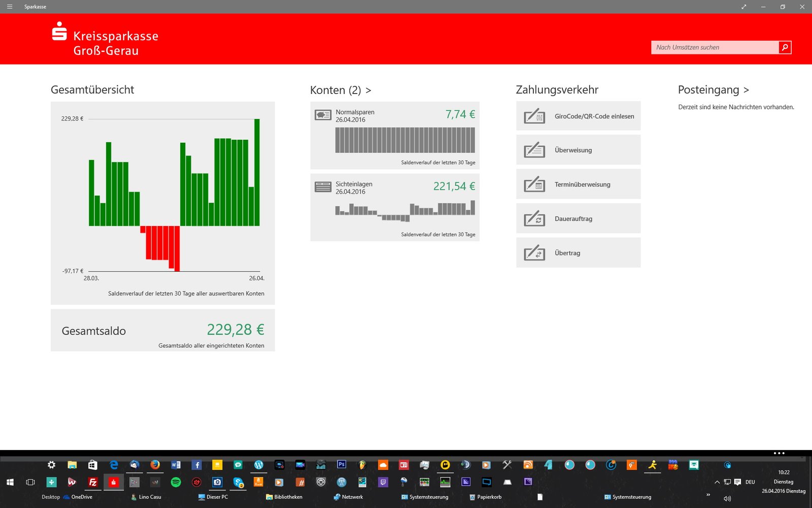This screenshot has width=812, height=508.
Task: Open RSS feed reader taskbar icon
Action: pyautogui.click(x=528, y=465)
